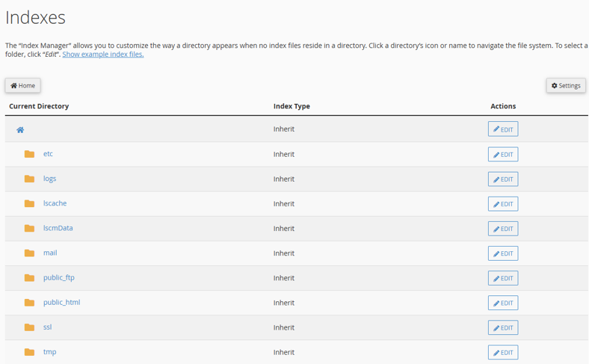Image resolution: width=589 pixels, height=364 pixels.
Task: Click the public_html folder icon
Action: pos(29,303)
